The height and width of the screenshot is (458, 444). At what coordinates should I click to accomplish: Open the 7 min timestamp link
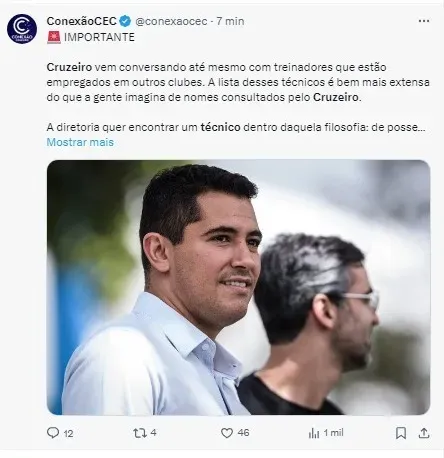(230, 21)
